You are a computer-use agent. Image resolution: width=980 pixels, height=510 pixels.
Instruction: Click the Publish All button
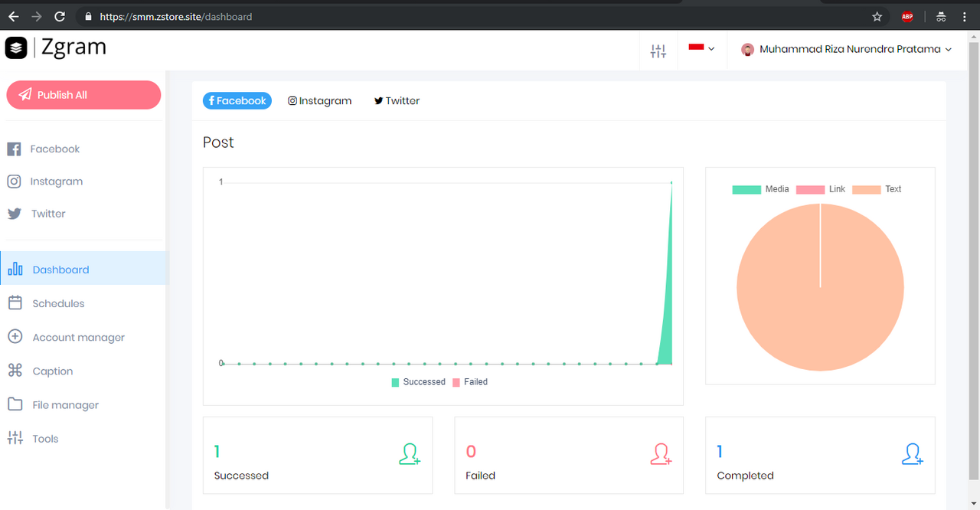coord(83,95)
